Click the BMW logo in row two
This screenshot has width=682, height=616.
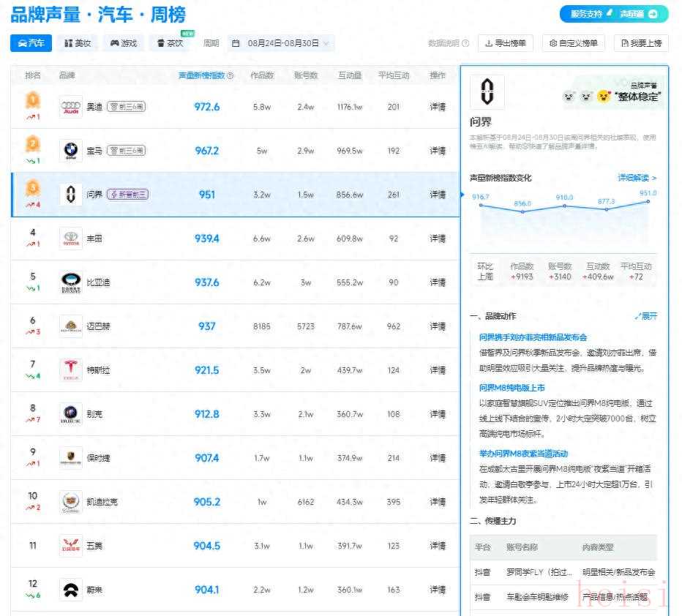coord(71,151)
